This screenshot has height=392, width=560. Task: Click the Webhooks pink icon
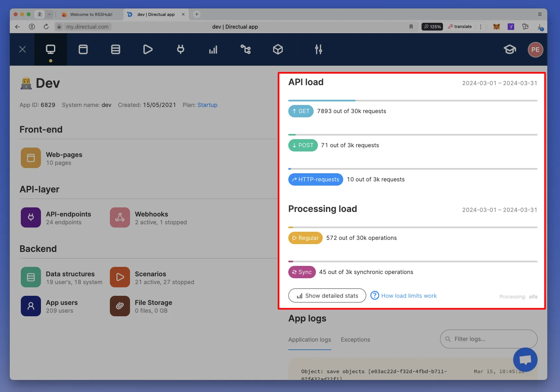120,217
